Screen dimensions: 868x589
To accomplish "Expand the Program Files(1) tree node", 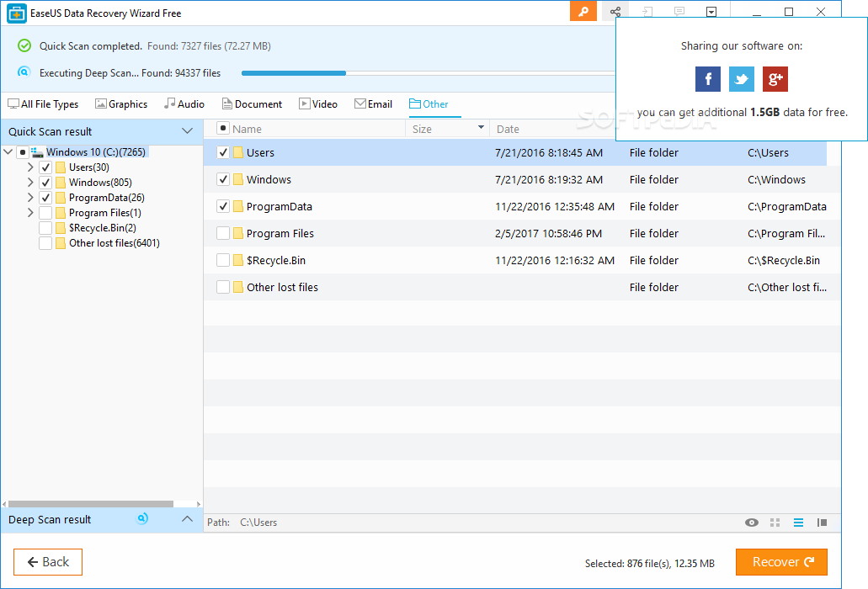I will pos(30,213).
